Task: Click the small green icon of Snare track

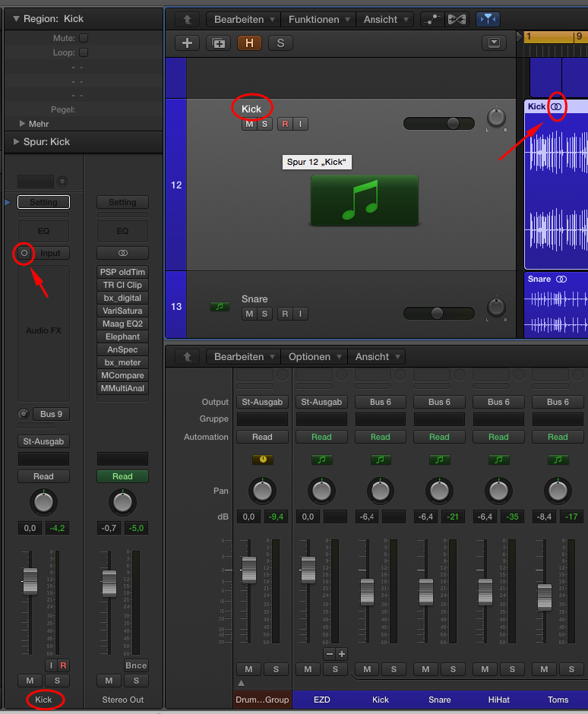Action: click(220, 306)
